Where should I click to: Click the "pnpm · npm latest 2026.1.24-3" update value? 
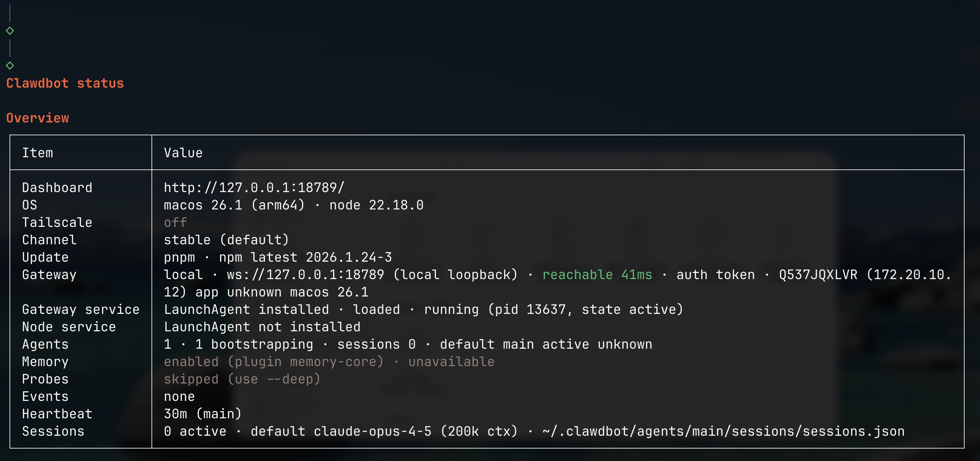278,257
